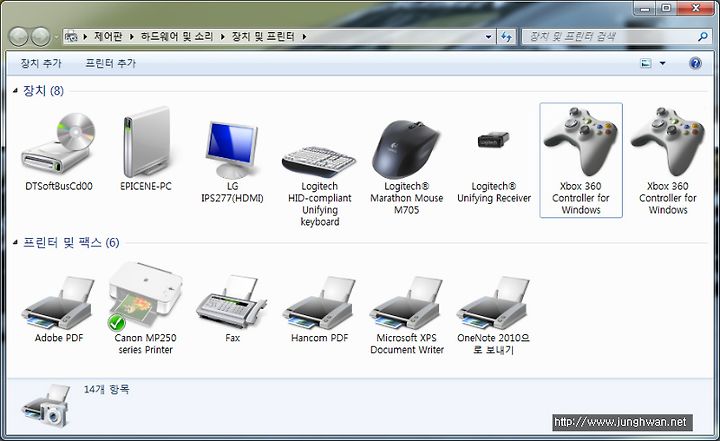Go forward with the Forward arrow button
This screenshot has height=441, width=720.
(x=41, y=36)
